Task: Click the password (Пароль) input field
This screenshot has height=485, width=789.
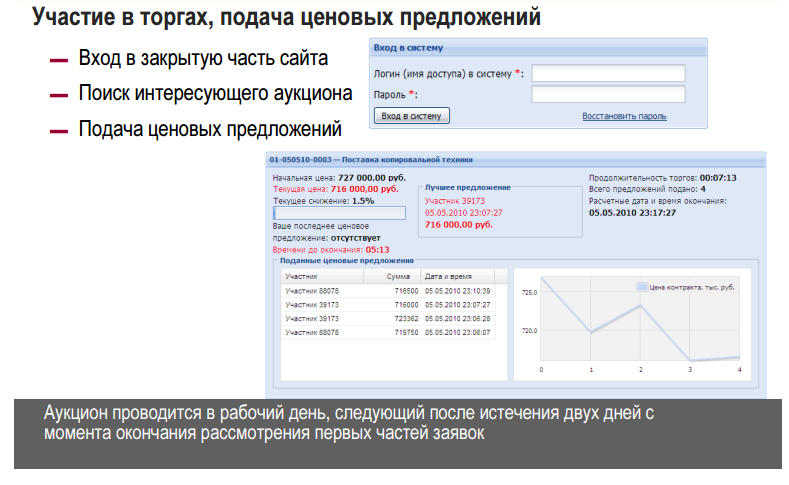Action: [607, 94]
